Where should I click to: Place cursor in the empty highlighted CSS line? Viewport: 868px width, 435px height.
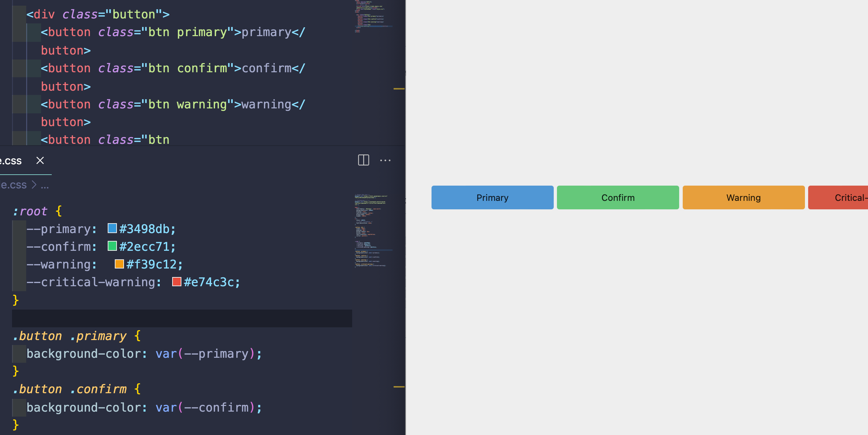tap(177, 318)
